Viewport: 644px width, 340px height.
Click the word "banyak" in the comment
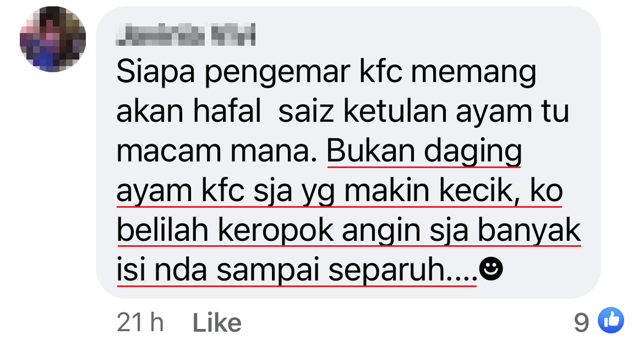pyautogui.click(x=529, y=231)
